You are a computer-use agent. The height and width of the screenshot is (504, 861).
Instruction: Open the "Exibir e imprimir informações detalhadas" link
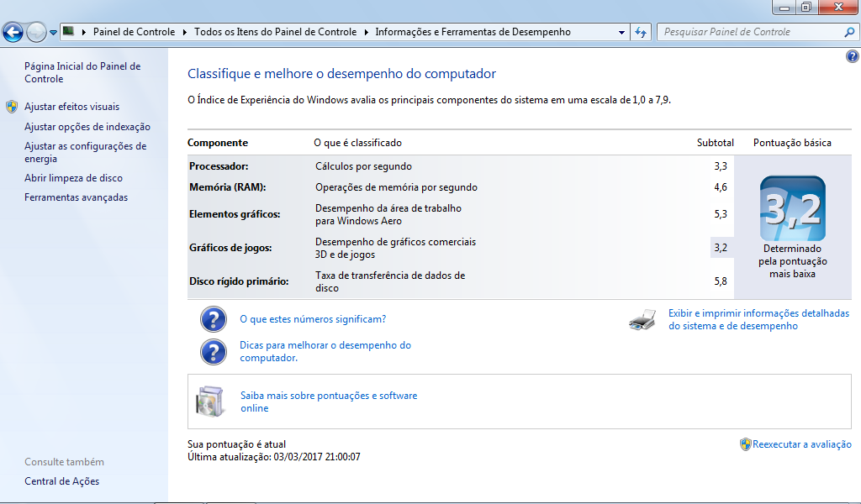click(x=758, y=319)
